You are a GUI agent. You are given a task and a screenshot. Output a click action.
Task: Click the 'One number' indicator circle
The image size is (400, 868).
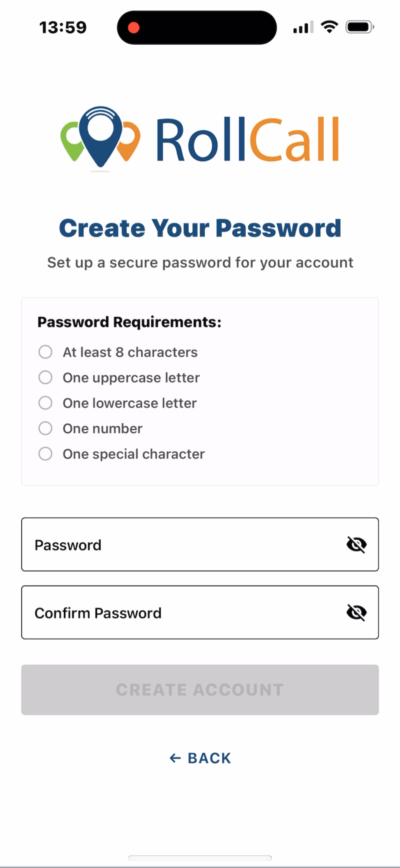(x=46, y=428)
